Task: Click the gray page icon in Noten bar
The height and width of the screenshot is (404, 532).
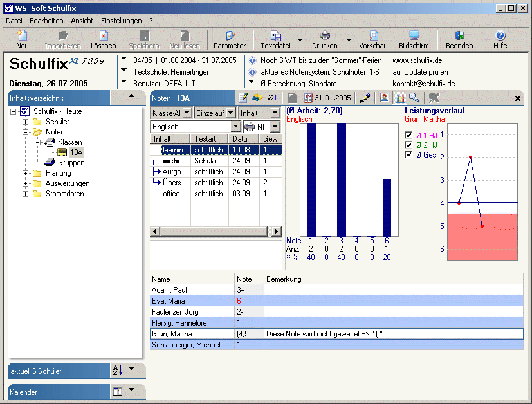Action: [292, 98]
